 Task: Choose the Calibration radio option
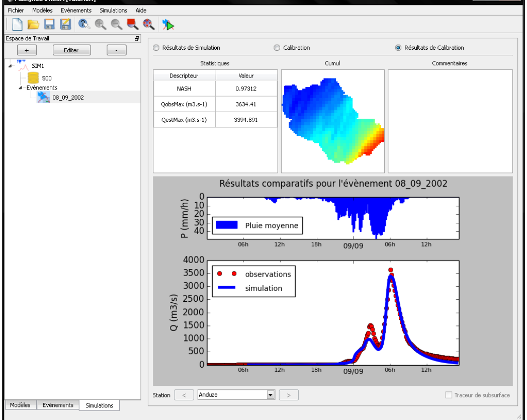[x=277, y=48]
